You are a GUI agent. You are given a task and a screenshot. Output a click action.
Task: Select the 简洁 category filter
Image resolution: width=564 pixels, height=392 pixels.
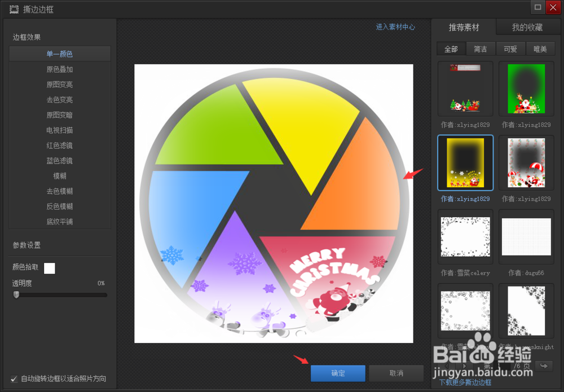click(x=481, y=49)
